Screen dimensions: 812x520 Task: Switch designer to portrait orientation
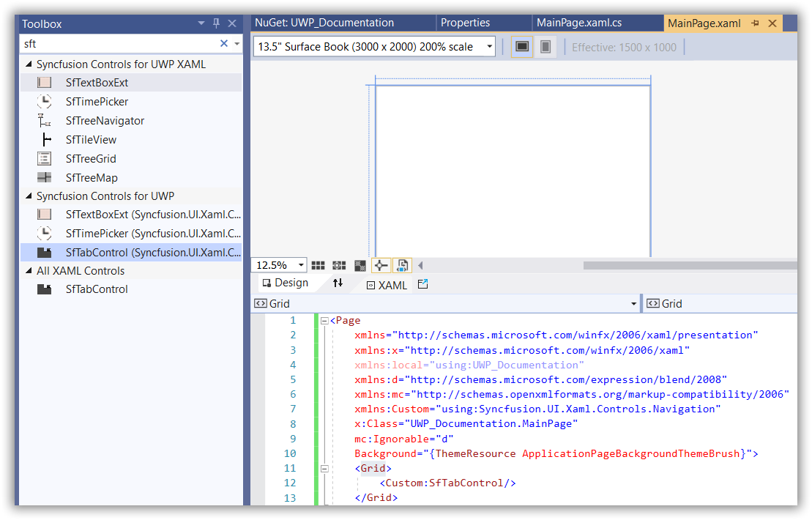(545, 47)
